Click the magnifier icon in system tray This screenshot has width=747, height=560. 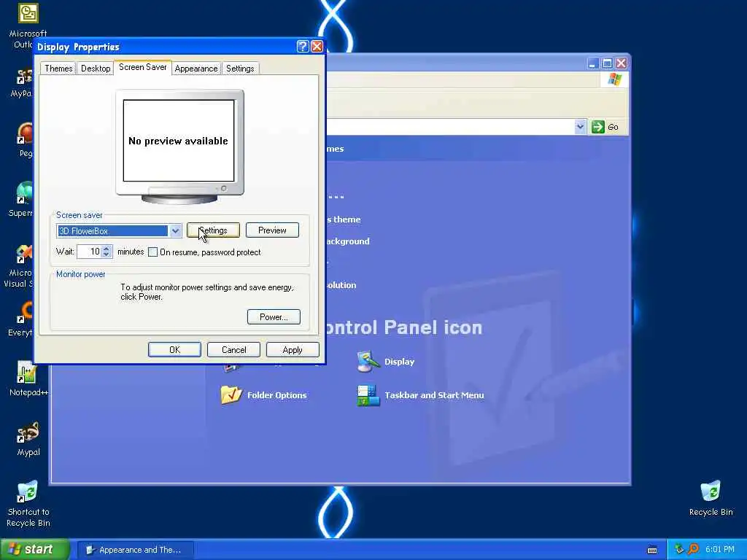pyautogui.click(x=693, y=549)
